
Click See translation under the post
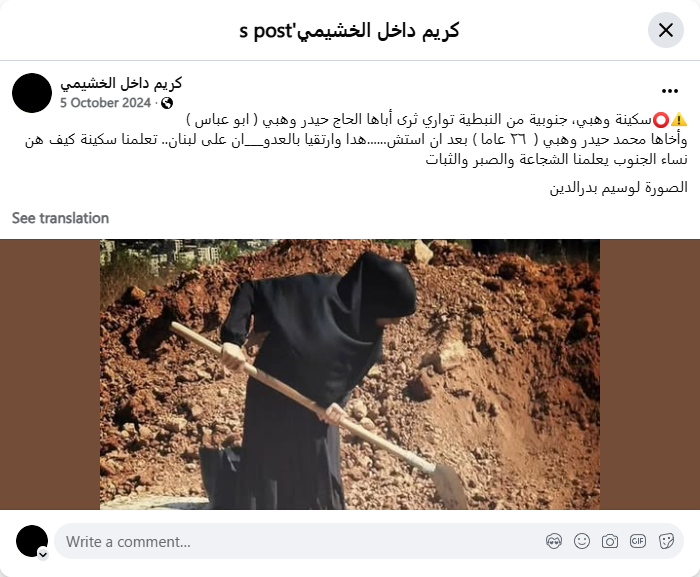tap(60, 218)
